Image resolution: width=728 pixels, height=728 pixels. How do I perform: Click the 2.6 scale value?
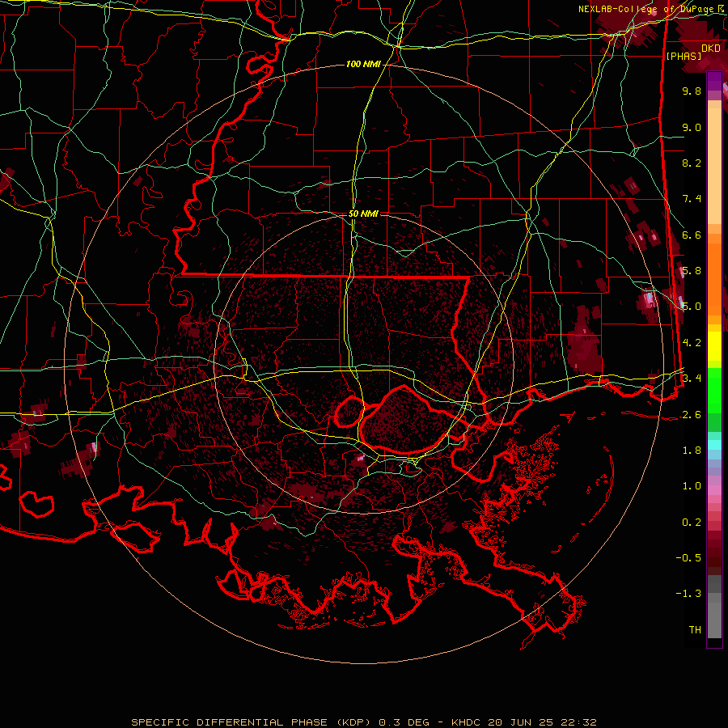coord(692,415)
